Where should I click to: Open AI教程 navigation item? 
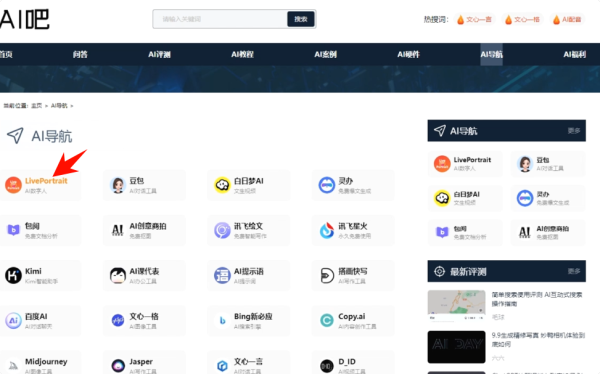[x=243, y=54]
